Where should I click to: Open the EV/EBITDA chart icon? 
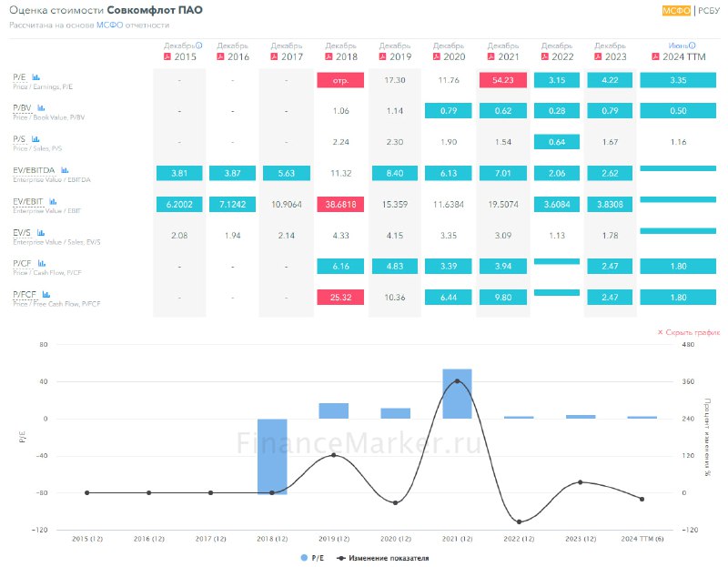65,170
